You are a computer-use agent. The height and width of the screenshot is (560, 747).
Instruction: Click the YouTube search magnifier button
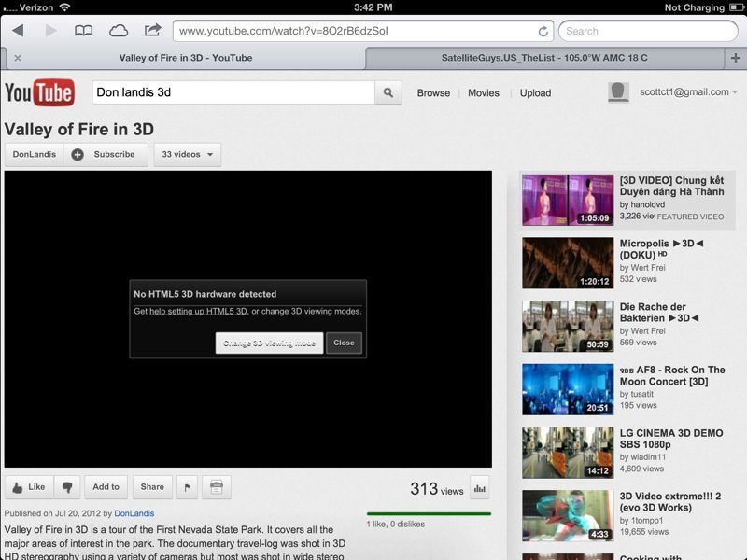(388, 92)
